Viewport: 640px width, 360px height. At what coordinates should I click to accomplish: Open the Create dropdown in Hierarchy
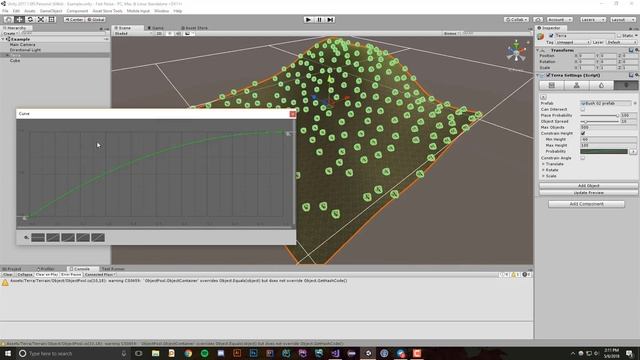[x=10, y=33]
